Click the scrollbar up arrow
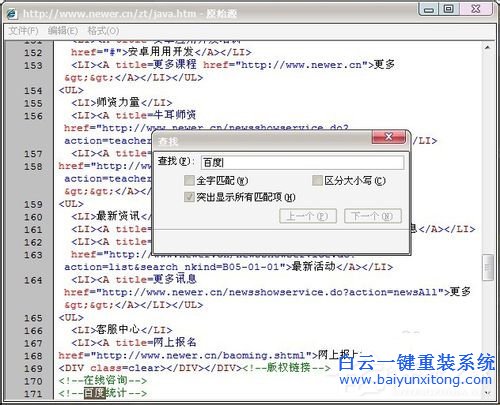500x405 pixels. 487,48
